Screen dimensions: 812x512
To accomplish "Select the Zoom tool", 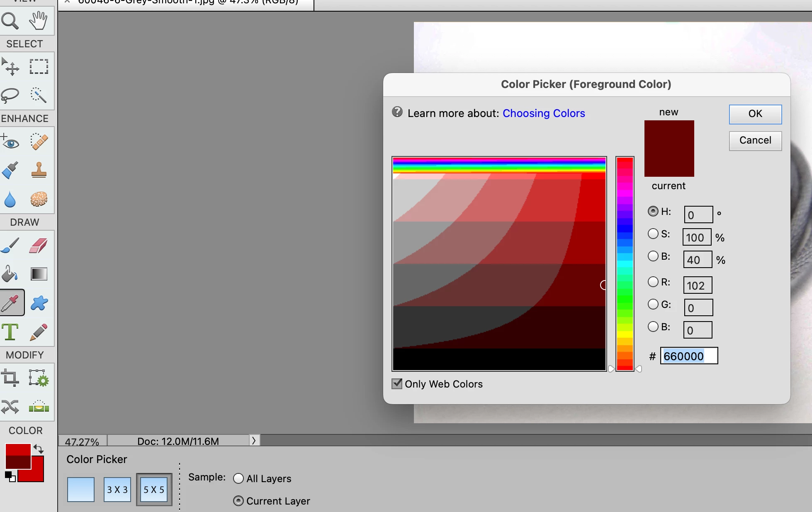I will [10, 21].
